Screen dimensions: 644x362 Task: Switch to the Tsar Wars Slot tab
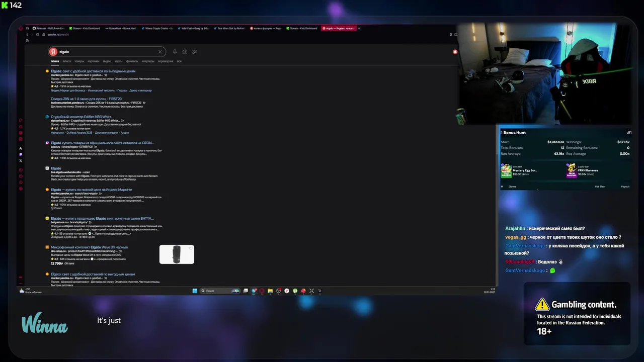(229, 28)
